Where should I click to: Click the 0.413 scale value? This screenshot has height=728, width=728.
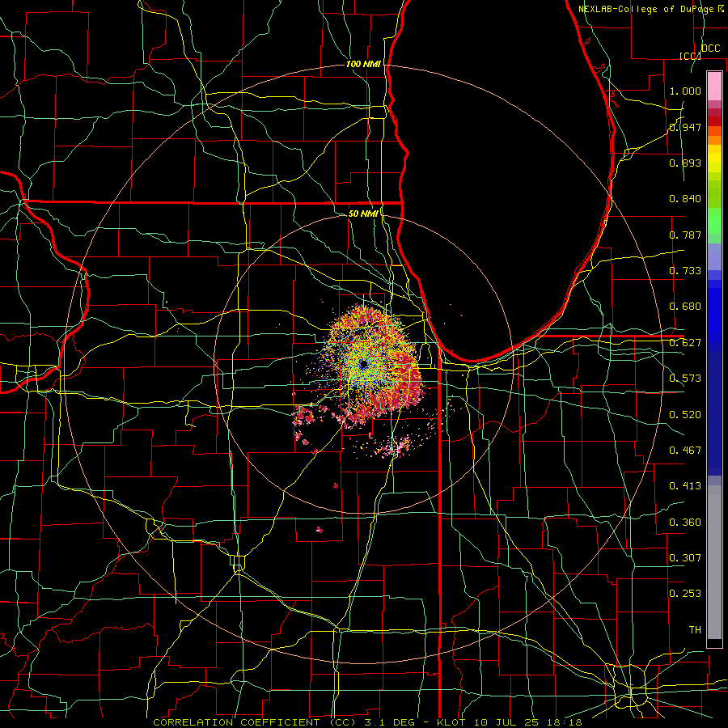(x=685, y=486)
